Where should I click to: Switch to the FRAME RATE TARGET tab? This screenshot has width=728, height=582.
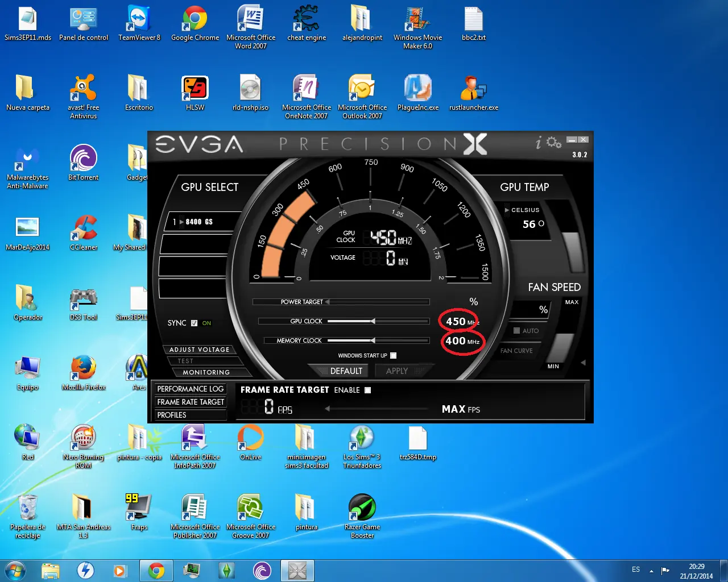coord(191,402)
